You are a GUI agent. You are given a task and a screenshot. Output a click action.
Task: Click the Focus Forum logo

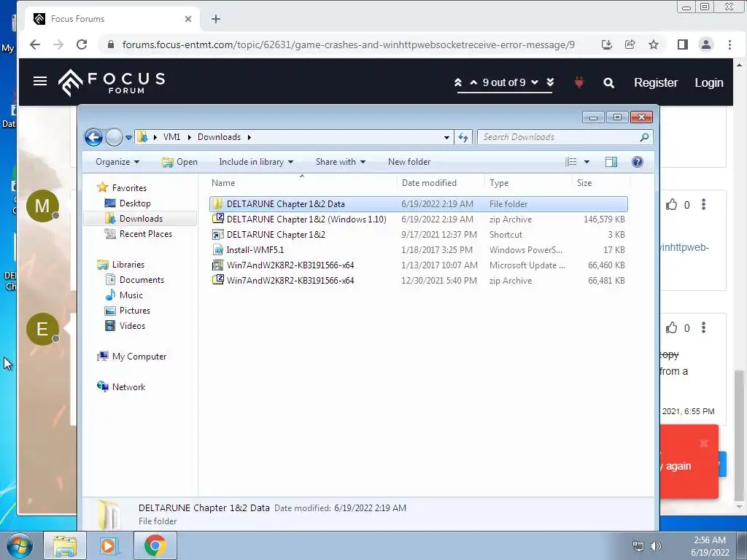[x=112, y=82]
